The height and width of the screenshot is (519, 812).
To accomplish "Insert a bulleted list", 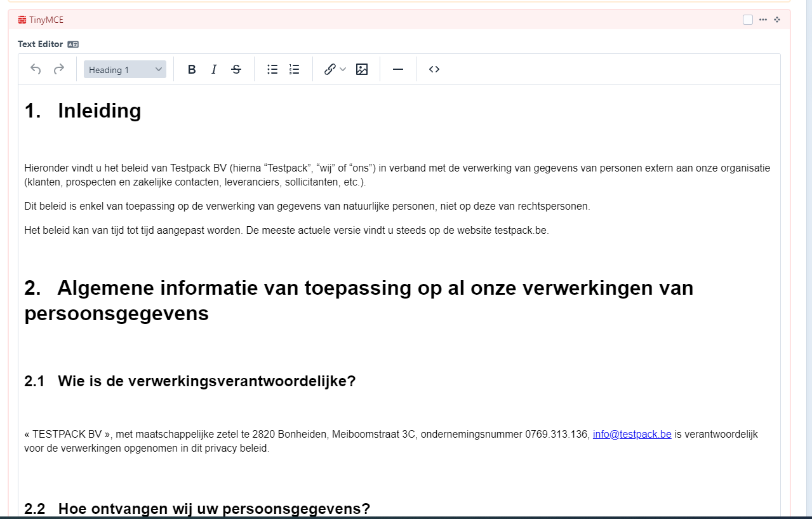I will tap(272, 69).
